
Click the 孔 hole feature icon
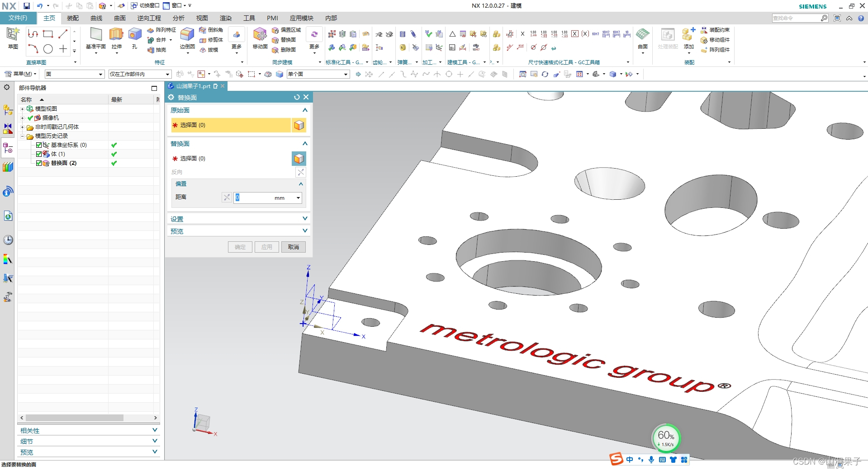(134, 35)
